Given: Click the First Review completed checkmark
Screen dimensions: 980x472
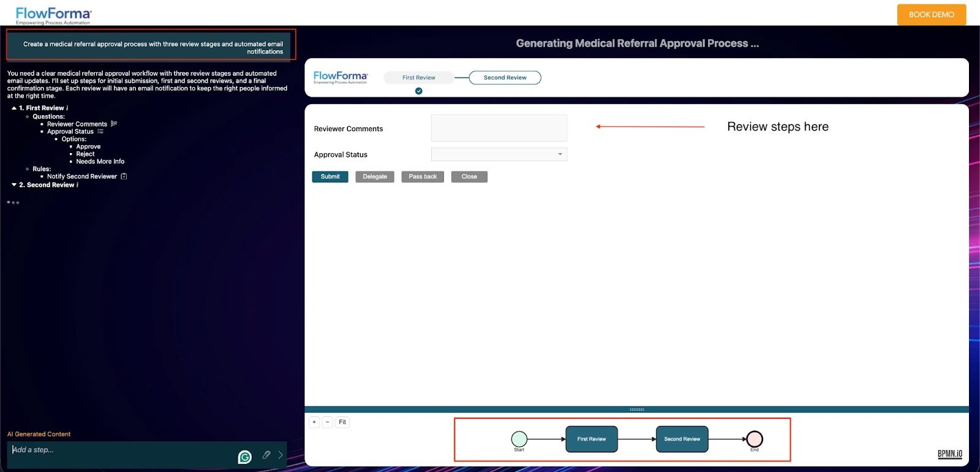Looking at the screenshot, I should click(x=419, y=91).
